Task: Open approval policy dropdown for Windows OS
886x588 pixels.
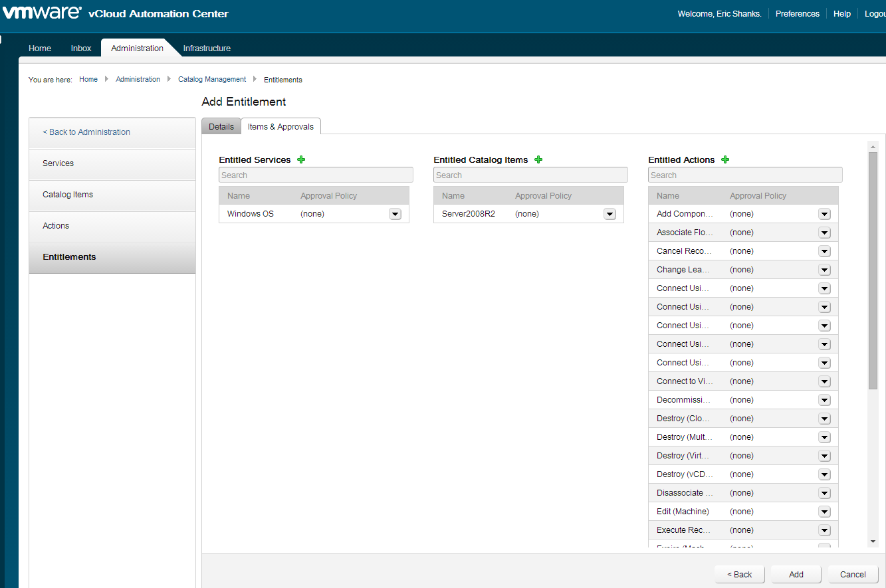Action: pyautogui.click(x=395, y=214)
